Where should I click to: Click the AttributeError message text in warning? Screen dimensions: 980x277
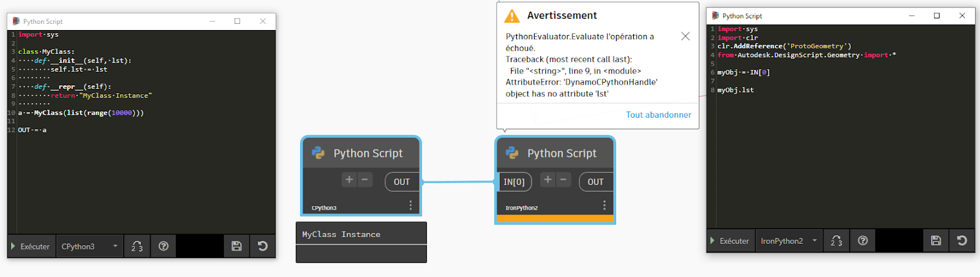[x=581, y=88]
